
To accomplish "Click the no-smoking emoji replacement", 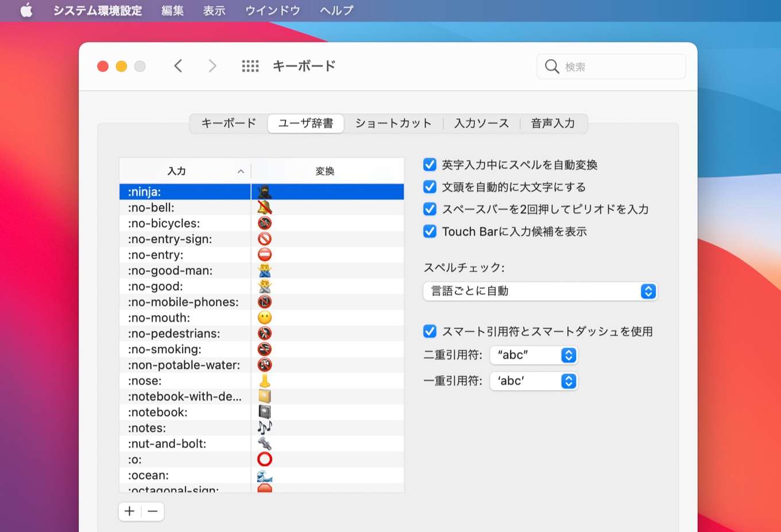I will (x=265, y=349).
